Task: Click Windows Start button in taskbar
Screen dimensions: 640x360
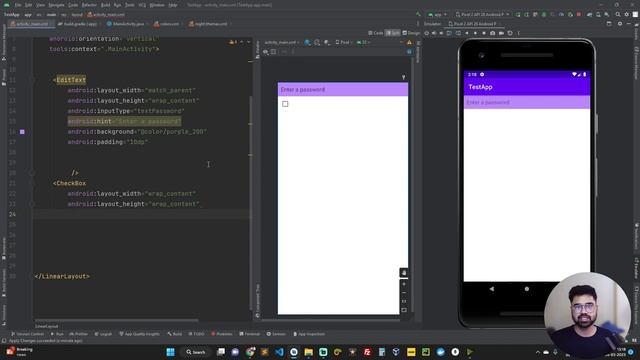Action: click(171, 352)
